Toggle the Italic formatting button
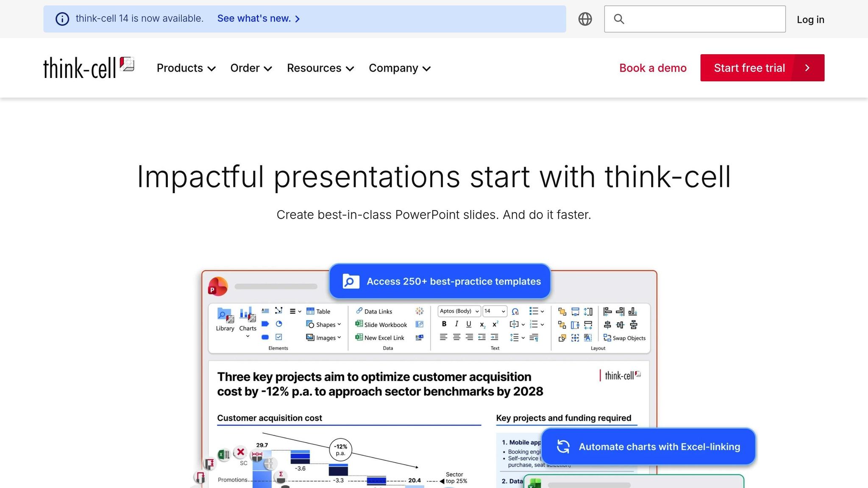 456,324
